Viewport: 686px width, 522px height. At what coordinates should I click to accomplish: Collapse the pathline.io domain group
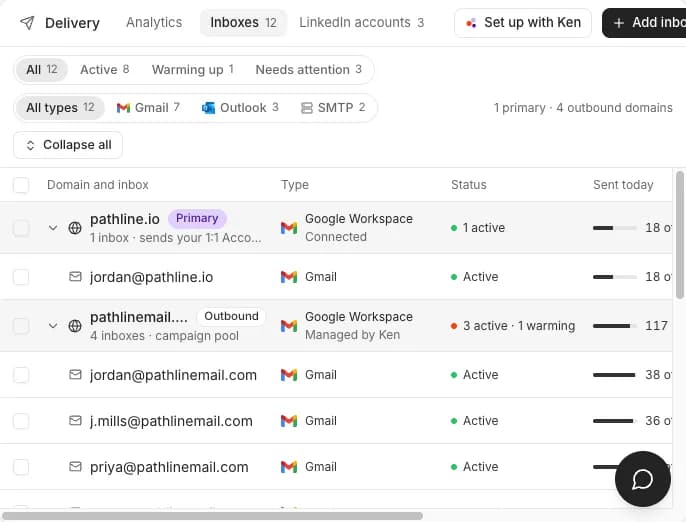53,228
